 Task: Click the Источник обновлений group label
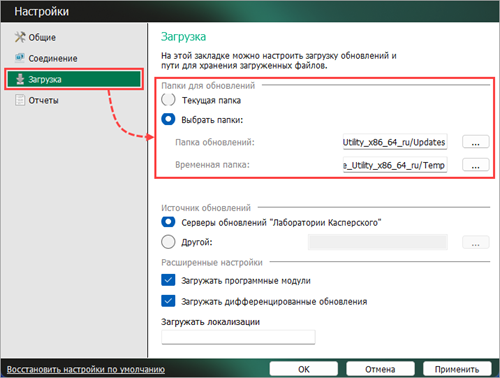pyautogui.click(x=206, y=208)
